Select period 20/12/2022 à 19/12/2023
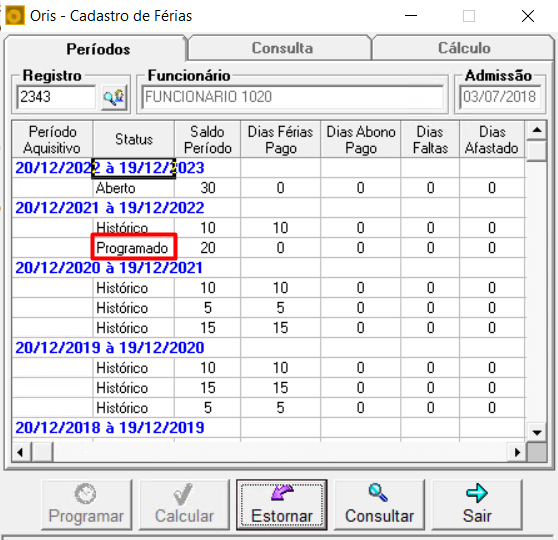The height and width of the screenshot is (540, 558). pyautogui.click(x=110, y=168)
